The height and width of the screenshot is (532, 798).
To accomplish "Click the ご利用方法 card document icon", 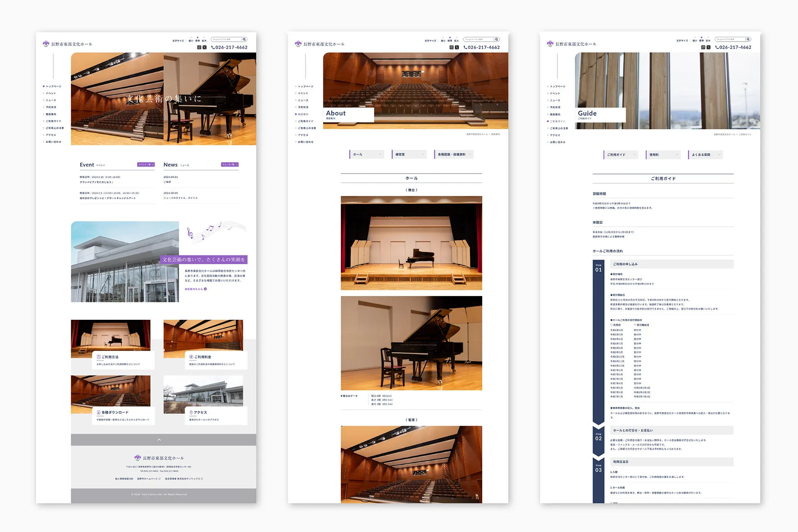I will click(x=99, y=357).
